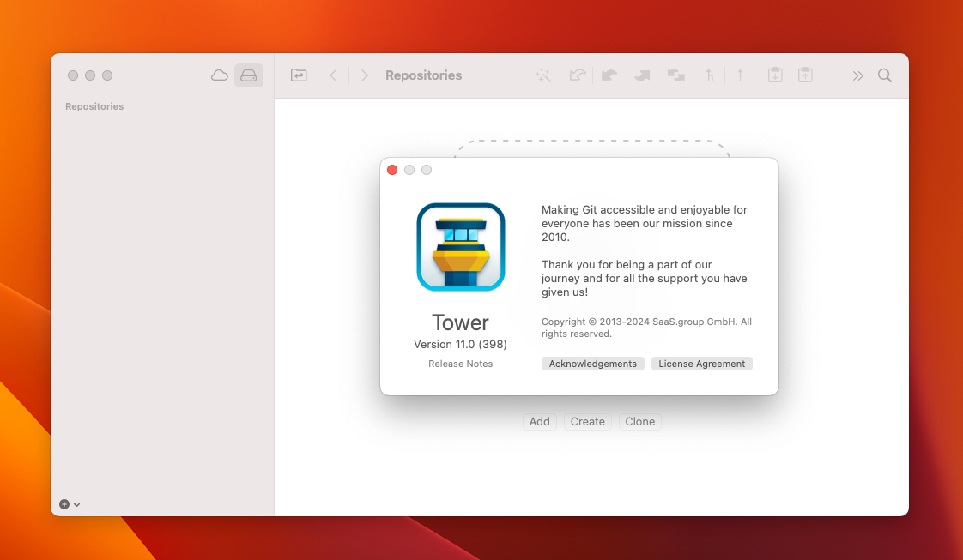
Task: Click the Push up-arrow icon
Action: click(740, 75)
